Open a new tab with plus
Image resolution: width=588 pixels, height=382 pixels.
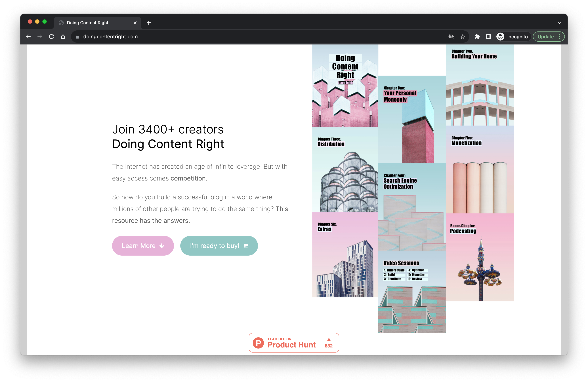click(149, 23)
